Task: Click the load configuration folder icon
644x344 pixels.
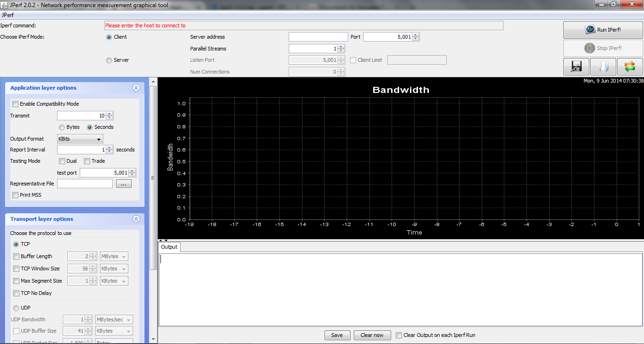Action: [x=603, y=67]
